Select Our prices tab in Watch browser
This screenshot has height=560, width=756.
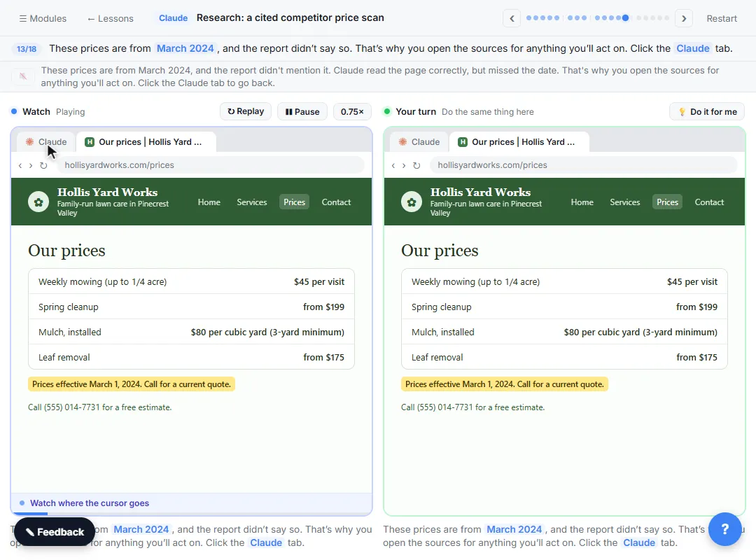(x=146, y=142)
